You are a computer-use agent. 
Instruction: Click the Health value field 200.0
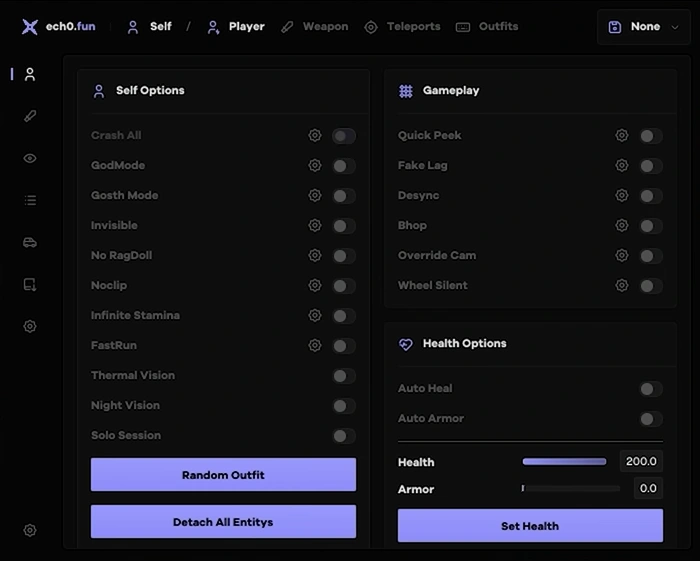641,461
